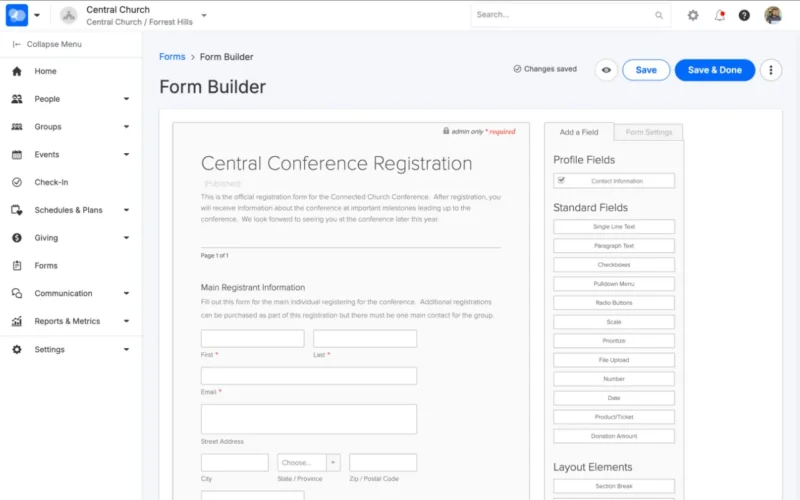Expand the Settings submenu arrow
Viewport: 800px width, 500px height.
[x=126, y=349]
